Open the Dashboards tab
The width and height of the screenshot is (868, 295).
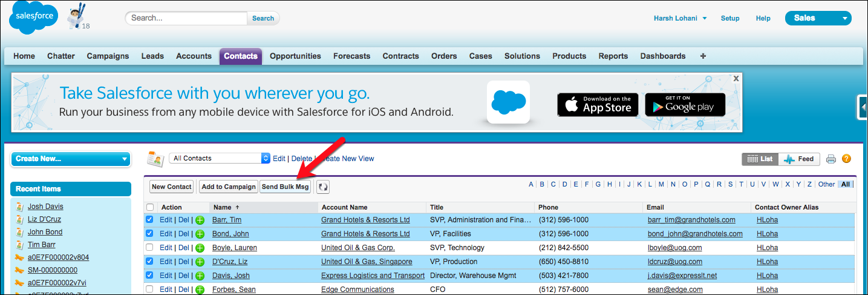(663, 56)
